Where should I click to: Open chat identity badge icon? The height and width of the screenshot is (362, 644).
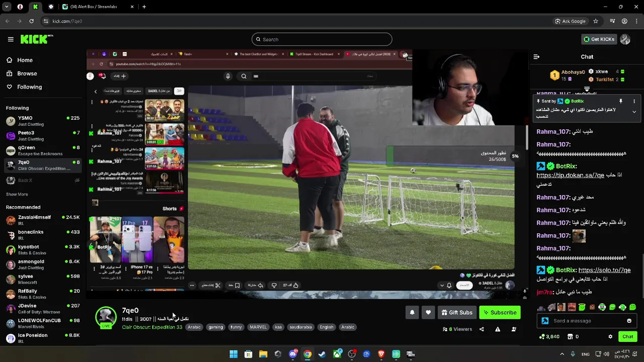(x=545, y=321)
